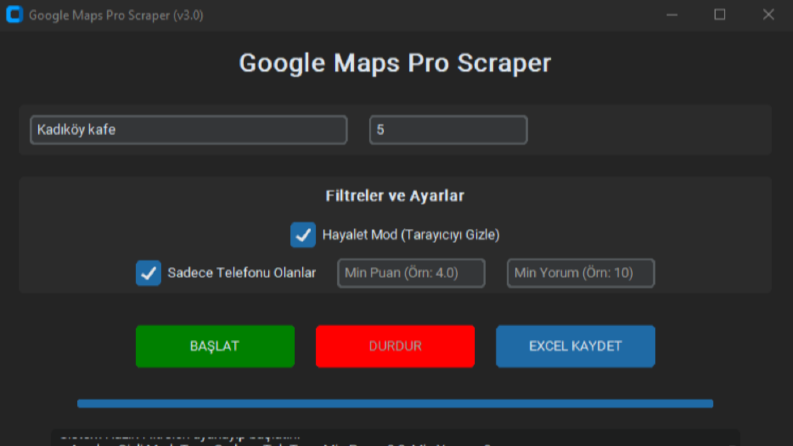Click the Min Yorum input field
Image resolution: width=793 pixels, height=446 pixels.
coord(581,273)
